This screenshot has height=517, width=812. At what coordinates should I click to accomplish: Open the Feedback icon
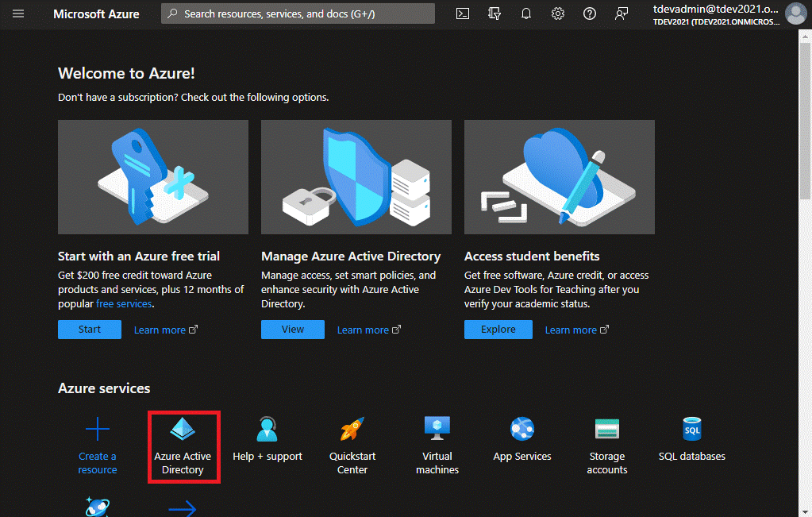pyautogui.click(x=621, y=14)
